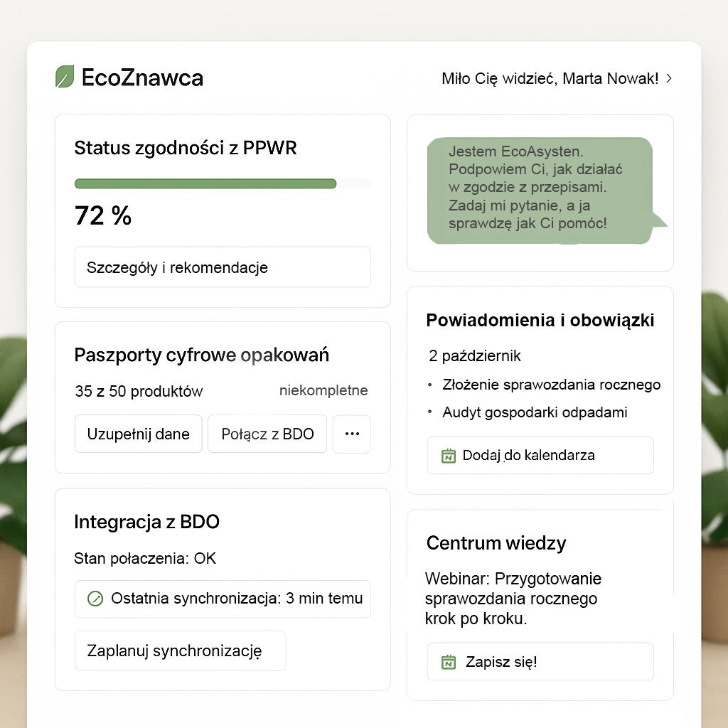Click Ostatnia synchronizacja status field
The width and height of the screenshot is (728, 728).
[x=223, y=599]
